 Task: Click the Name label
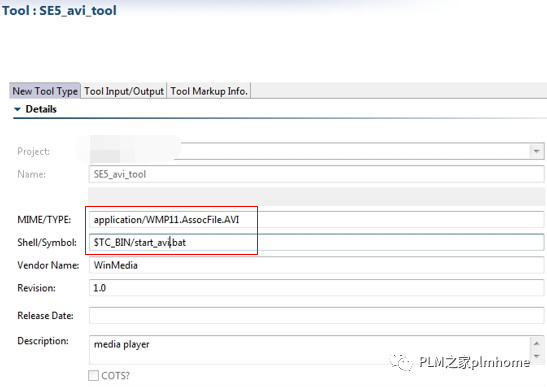pos(31,174)
